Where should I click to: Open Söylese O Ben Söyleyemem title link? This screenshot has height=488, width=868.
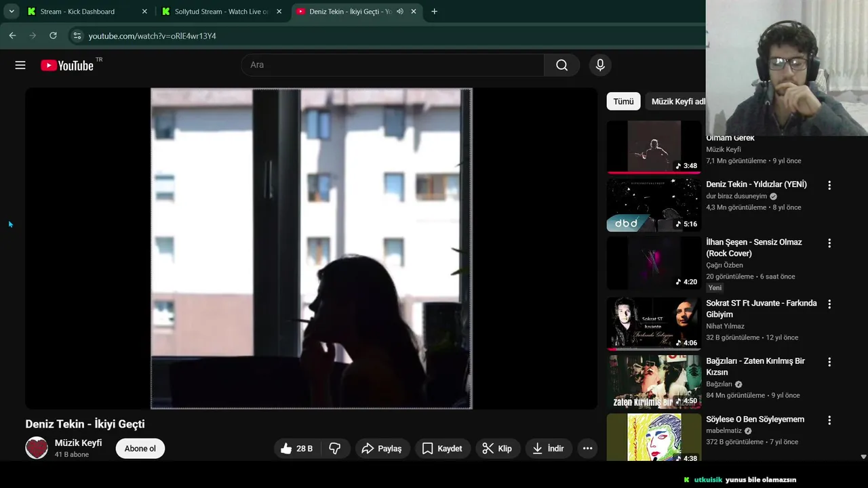(755, 420)
